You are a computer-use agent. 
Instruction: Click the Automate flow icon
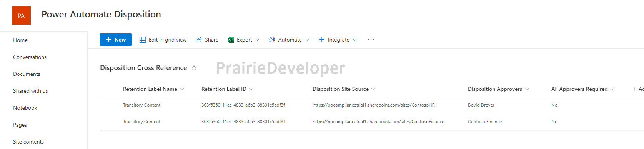(x=272, y=40)
